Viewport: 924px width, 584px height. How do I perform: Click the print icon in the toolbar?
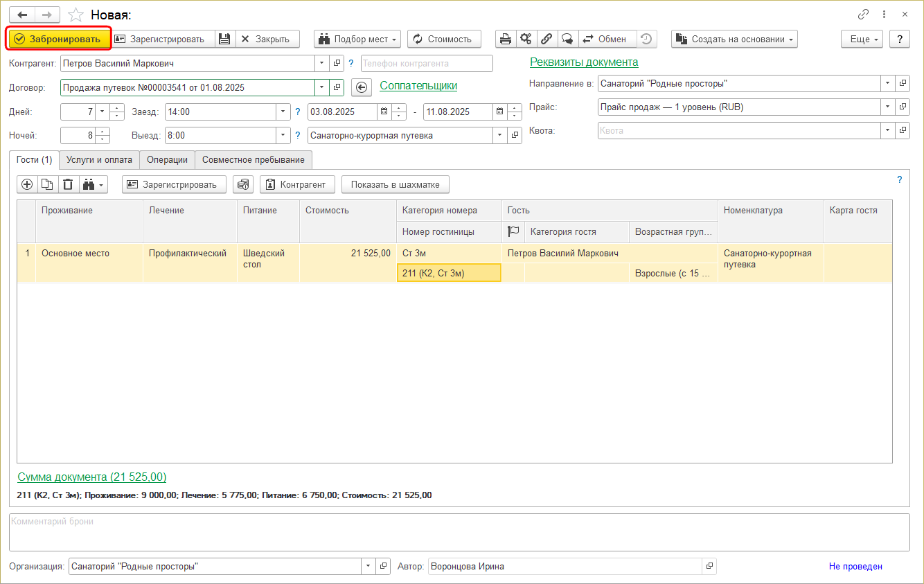click(506, 39)
